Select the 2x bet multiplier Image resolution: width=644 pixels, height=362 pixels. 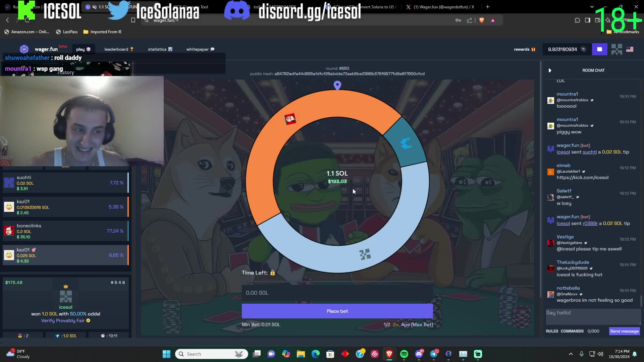(x=395, y=324)
